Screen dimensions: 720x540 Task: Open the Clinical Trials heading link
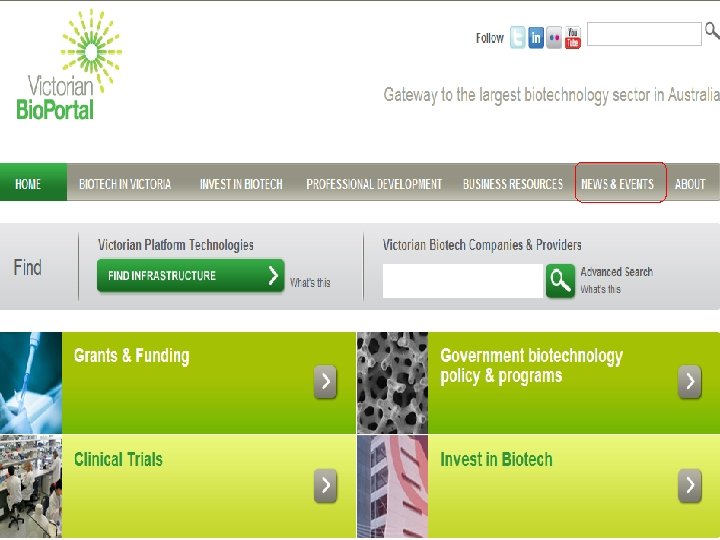point(118,459)
